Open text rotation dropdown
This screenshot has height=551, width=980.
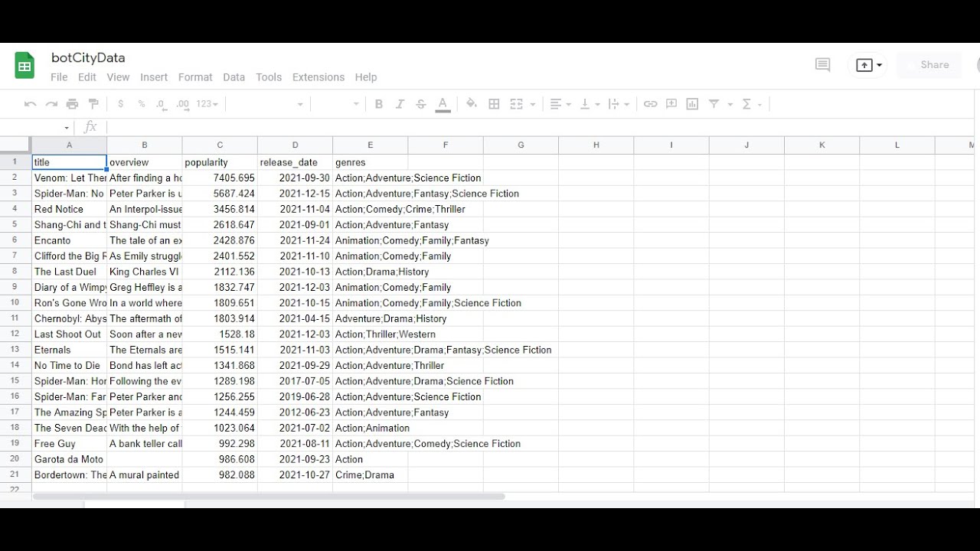coord(619,104)
